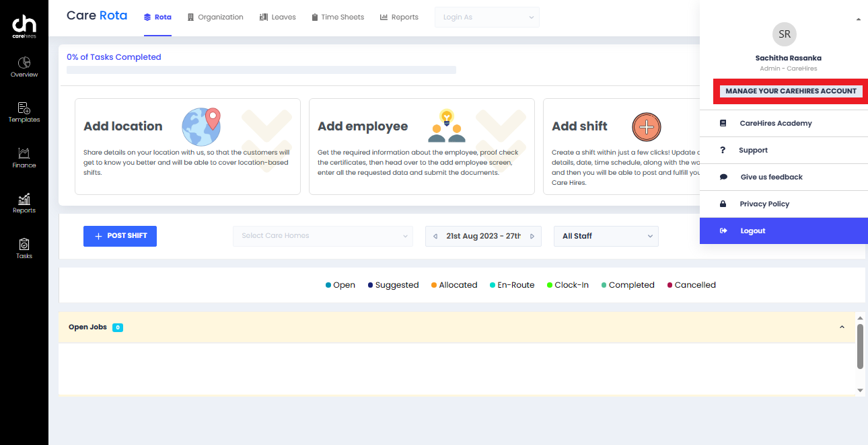The height and width of the screenshot is (445, 868).
Task: Click the POST SHIFT button
Action: pyautogui.click(x=120, y=236)
